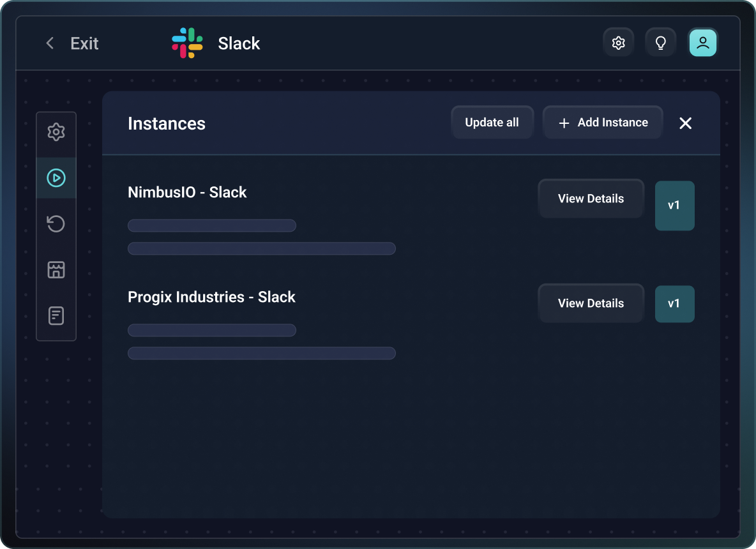Click the lightbulb tips icon
Viewport: 756px width, 549px height.
pos(660,43)
